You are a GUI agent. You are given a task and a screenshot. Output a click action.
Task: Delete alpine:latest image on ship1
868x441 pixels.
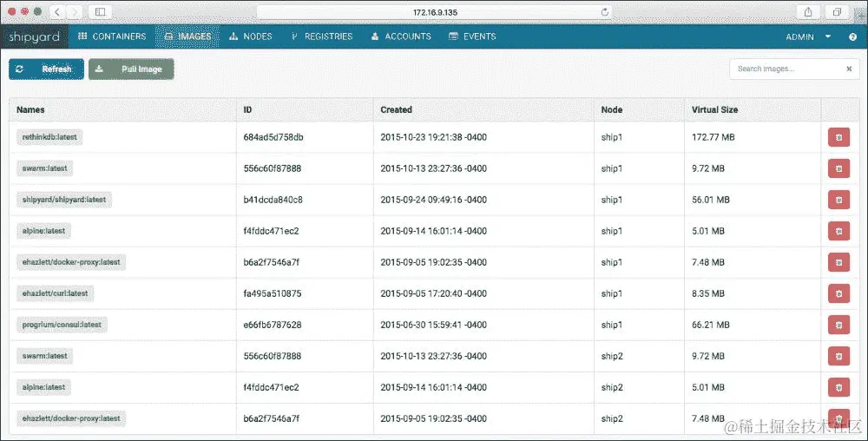tap(838, 231)
